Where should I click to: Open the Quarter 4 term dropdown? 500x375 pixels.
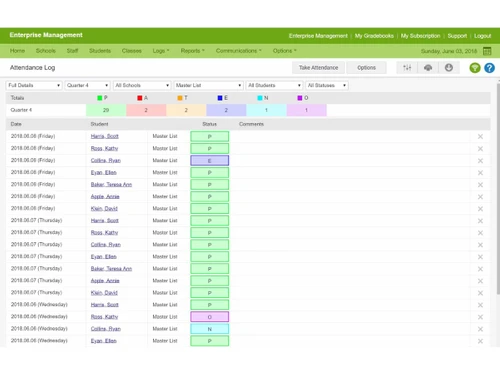tap(87, 85)
